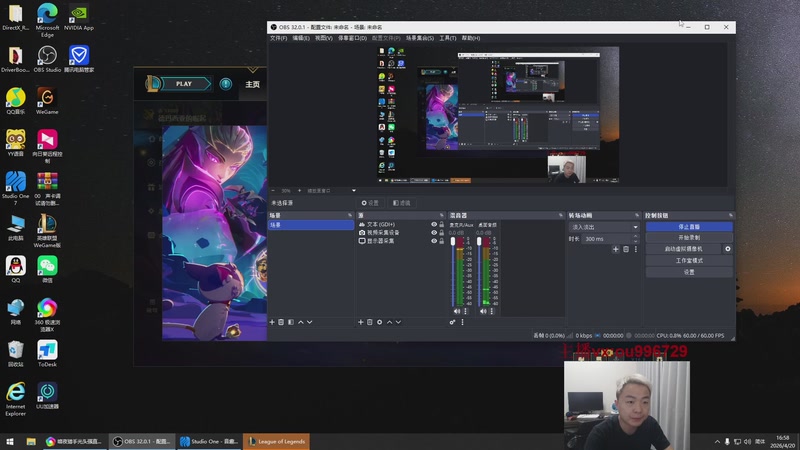The width and height of the screenshot is (800, 450).
Task: Open the 淡入淡出 transition dropdown
Action: (x=604, y=227)
